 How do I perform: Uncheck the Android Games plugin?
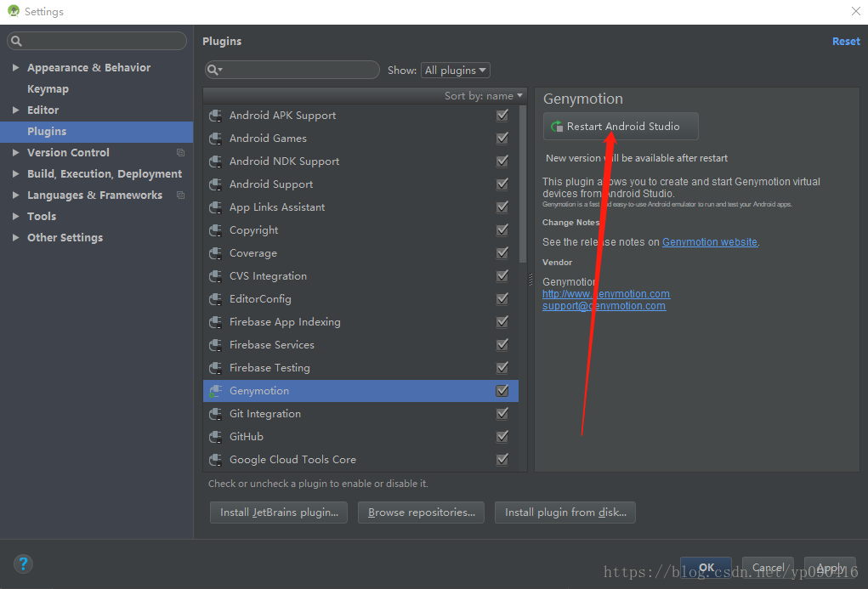coord(502,138)
